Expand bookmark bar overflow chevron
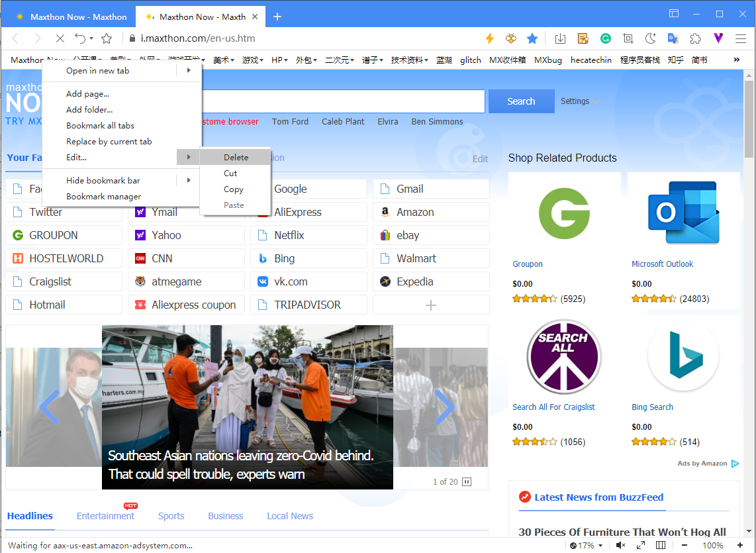This screenshot has height=553, width=756. 737,60
